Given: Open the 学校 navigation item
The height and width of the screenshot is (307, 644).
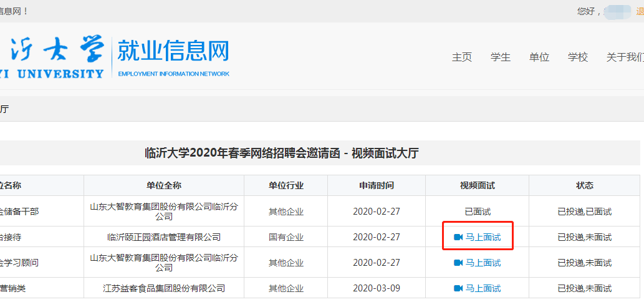Looking at the screenshot, I should coord(578,57).
